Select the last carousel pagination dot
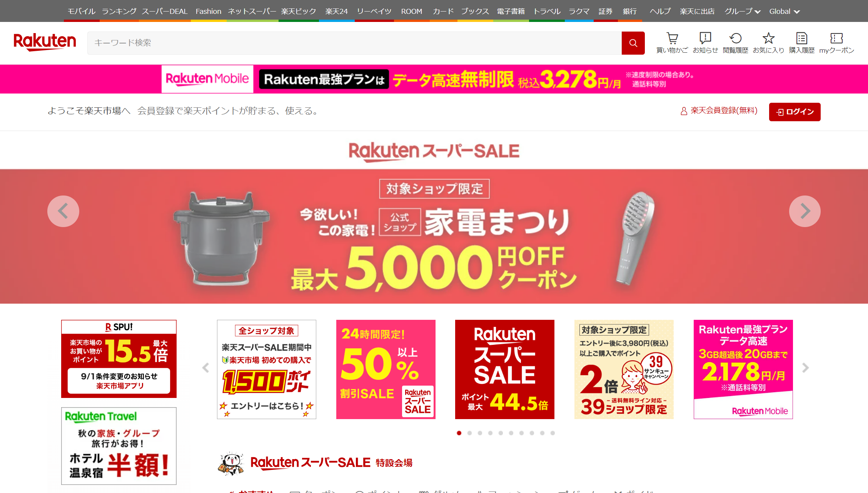The image size is (868, 493). pyautogui.click(x=553, y=433)
